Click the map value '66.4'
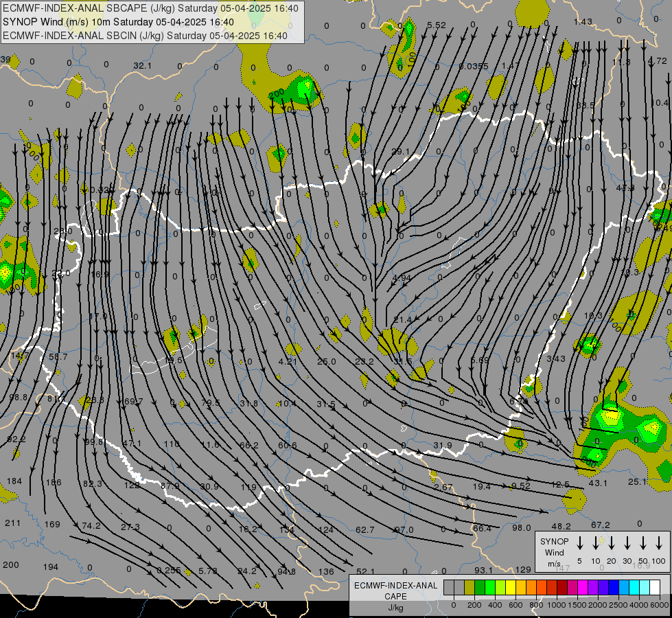This screenshot has height=618, width=672. coord(482,528)
